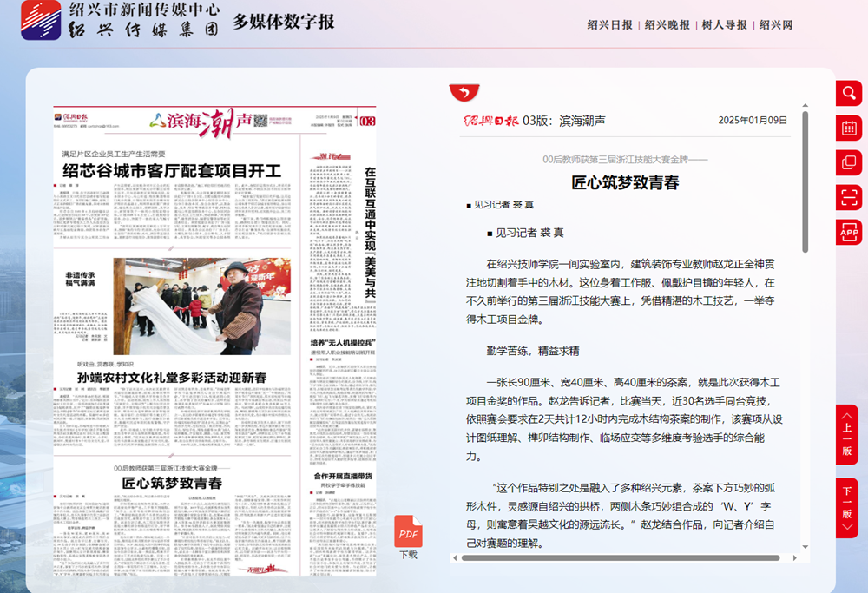
Task: Click the scan code icon in sidebar
Action: (848, 197)
